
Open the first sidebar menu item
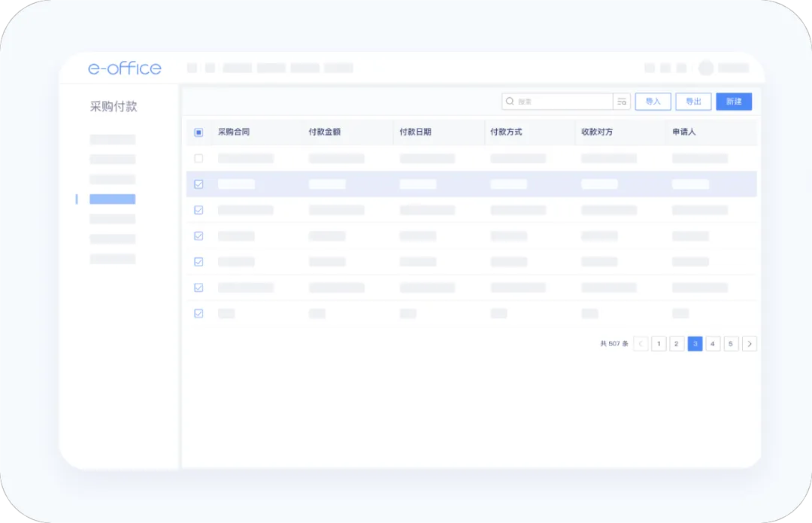(x=112, y=139)
